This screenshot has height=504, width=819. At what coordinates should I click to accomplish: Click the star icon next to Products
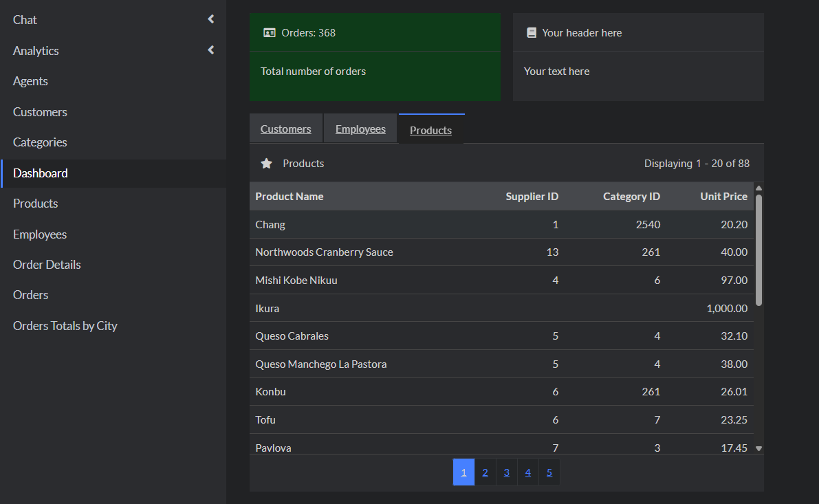pyautogui.click(x=266, y=163)
